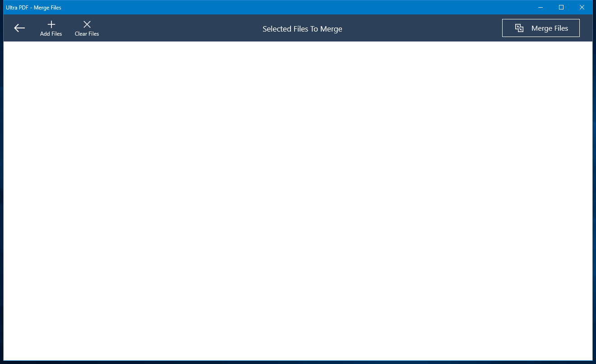Click the bottom-right corner of the white file list
This screenshot has width=596, height=364.
coord(590,358)
